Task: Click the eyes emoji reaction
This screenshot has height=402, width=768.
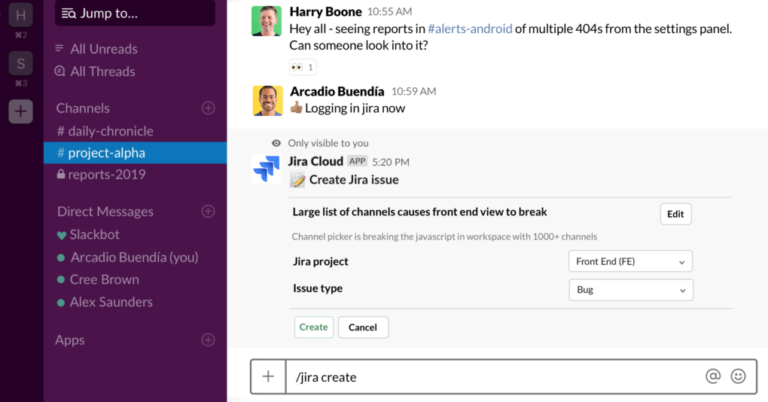Action: [303, 67]
